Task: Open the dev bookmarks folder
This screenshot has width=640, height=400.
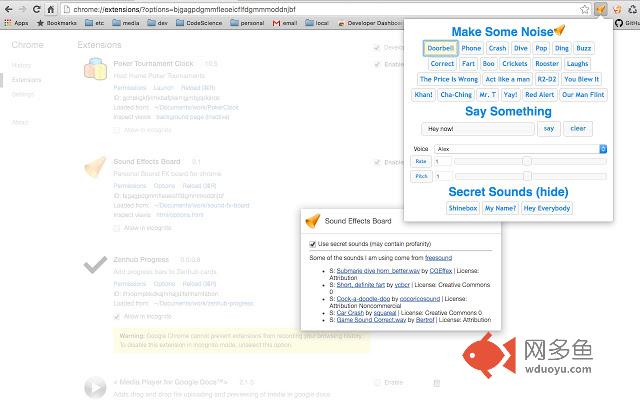Action: tap(158, 23)
